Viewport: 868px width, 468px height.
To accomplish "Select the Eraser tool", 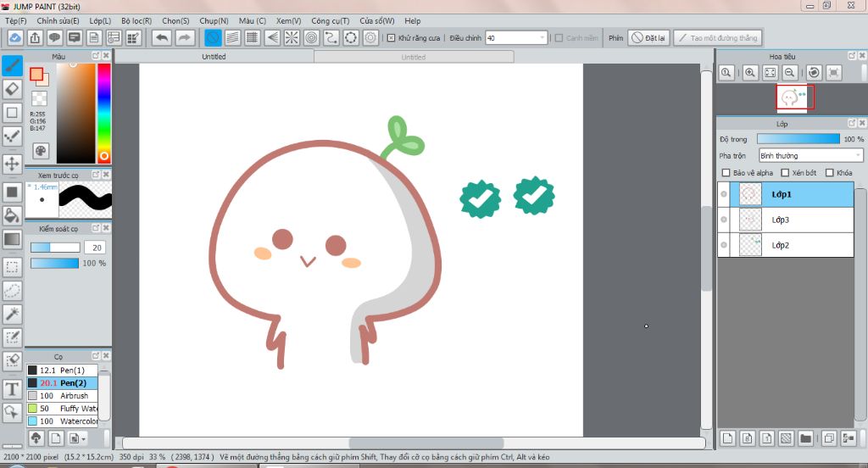I will coord(12,89).
